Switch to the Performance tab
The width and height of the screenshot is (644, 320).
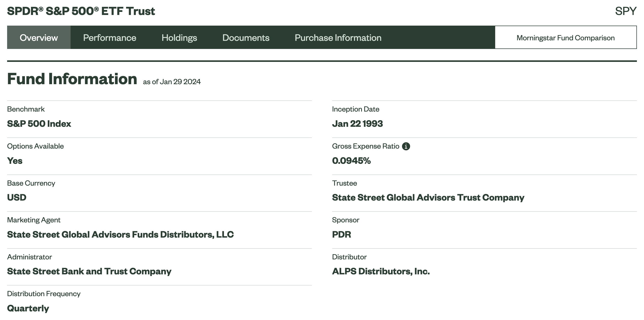(109, 38)
